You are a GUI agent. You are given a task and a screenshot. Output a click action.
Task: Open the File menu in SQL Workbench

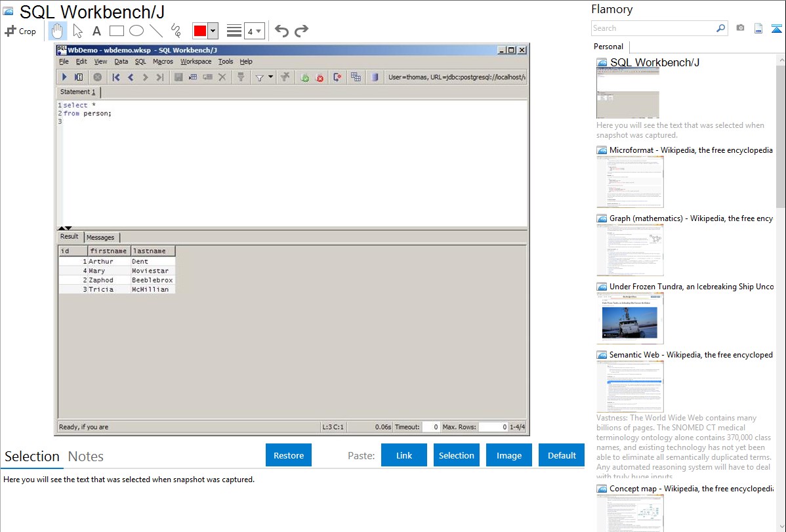point(64,62)
